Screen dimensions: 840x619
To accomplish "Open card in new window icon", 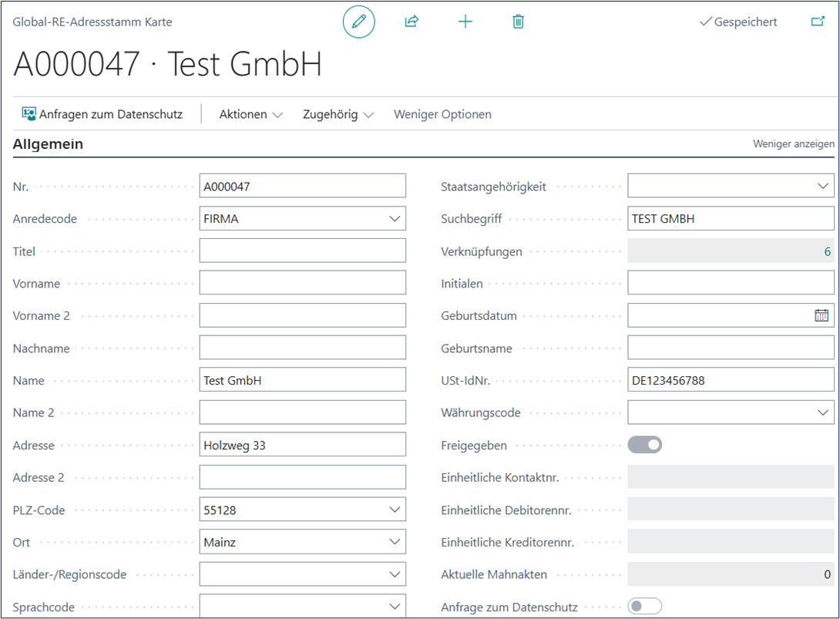I will coord(818,22).
